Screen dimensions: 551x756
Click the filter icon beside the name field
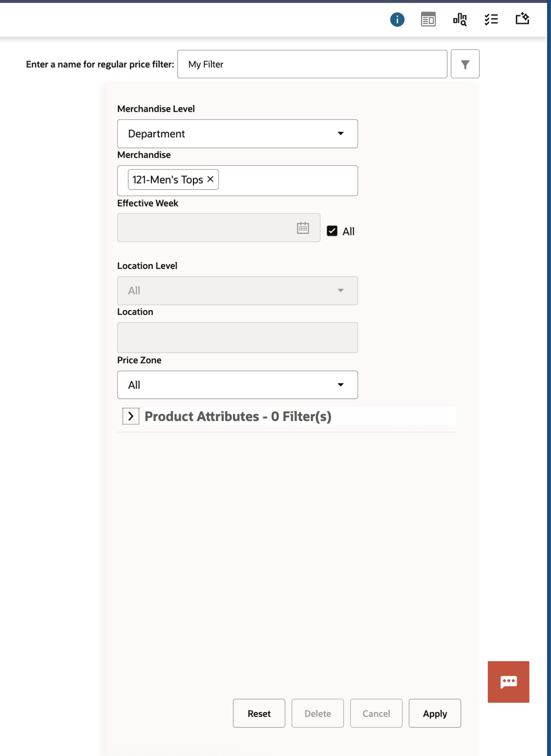464,64
